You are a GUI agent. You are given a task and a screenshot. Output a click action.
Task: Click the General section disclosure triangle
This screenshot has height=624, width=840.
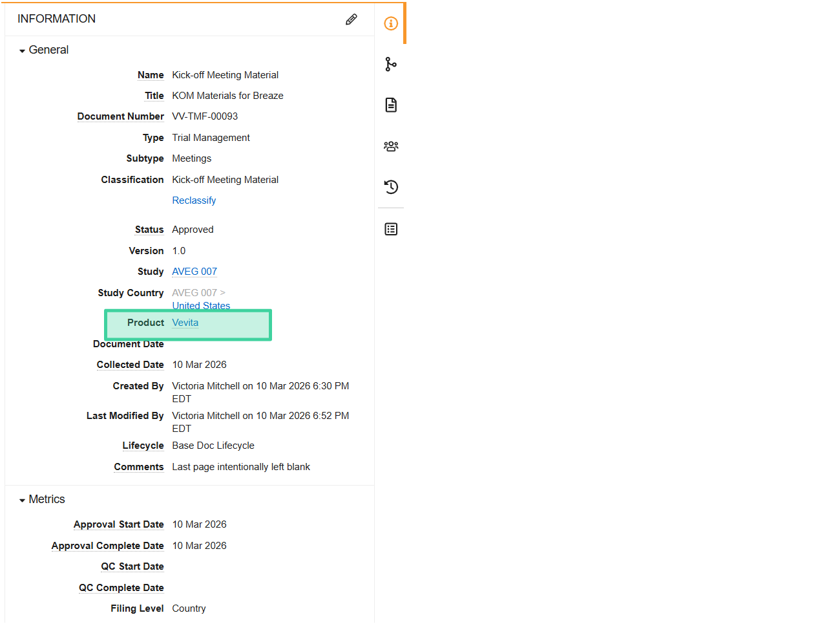pos(21,49)
